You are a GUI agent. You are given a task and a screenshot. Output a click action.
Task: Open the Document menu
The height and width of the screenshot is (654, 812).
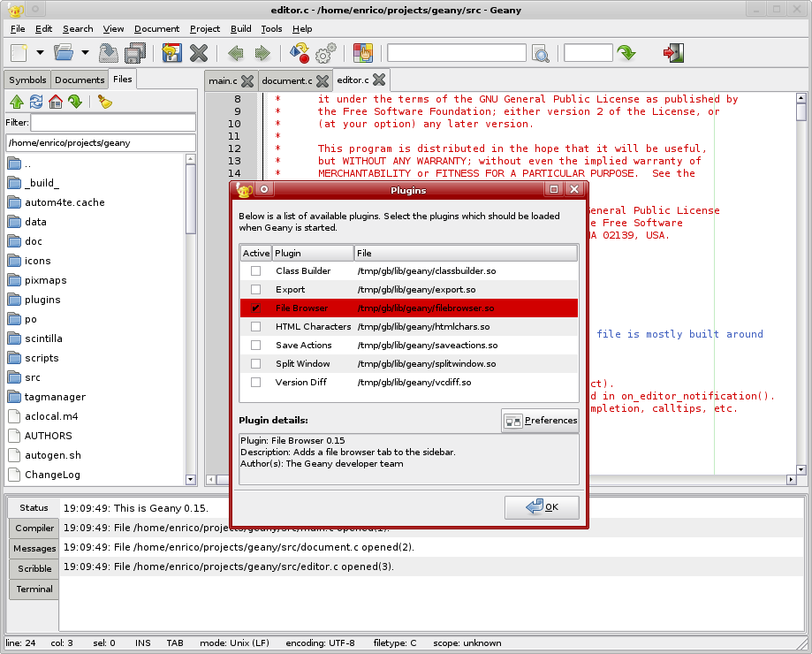click(157, 29)
